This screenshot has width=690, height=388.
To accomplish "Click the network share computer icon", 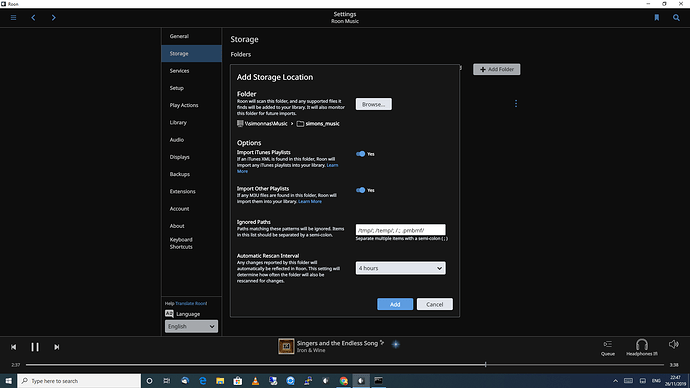I will (x=240, y=124).
